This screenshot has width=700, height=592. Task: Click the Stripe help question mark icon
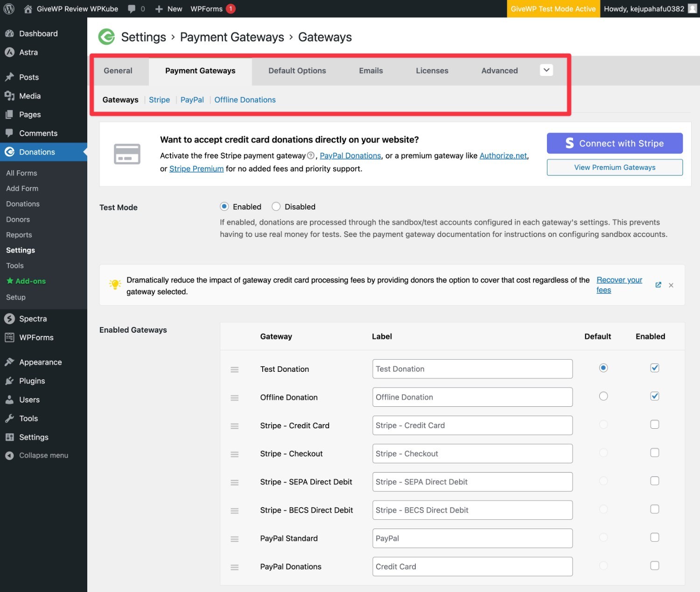click(311, 155)
